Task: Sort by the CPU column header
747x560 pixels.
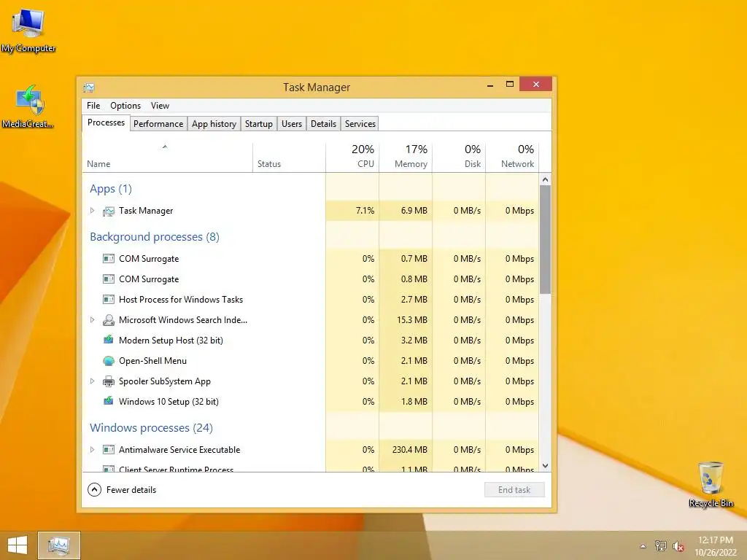Action: (352, 157)
